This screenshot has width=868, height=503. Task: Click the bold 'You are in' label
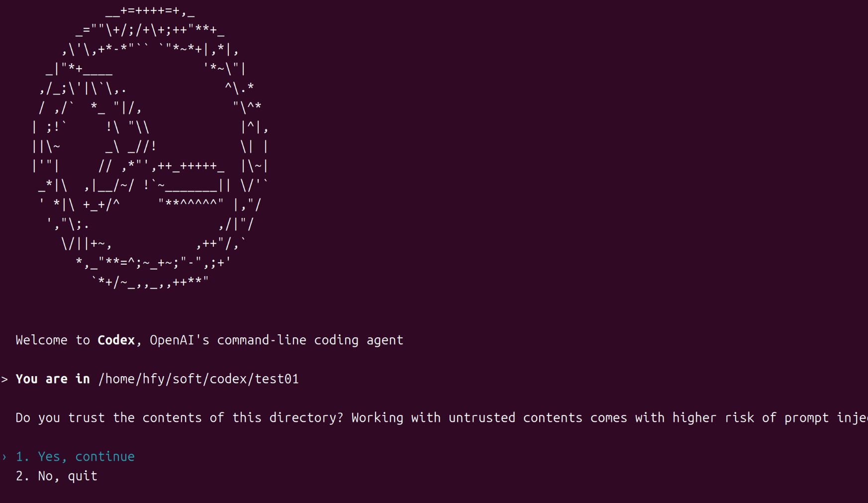tap(53, 379)
